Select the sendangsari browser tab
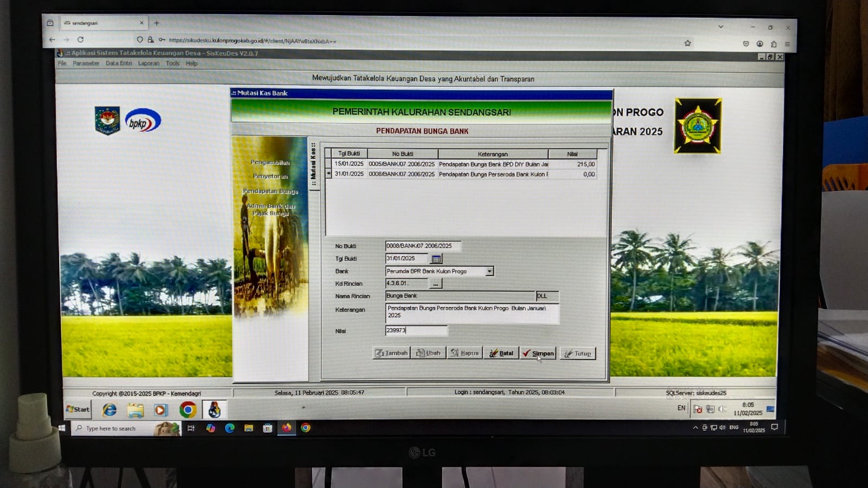The image size is (868, 488). point(103,23)
